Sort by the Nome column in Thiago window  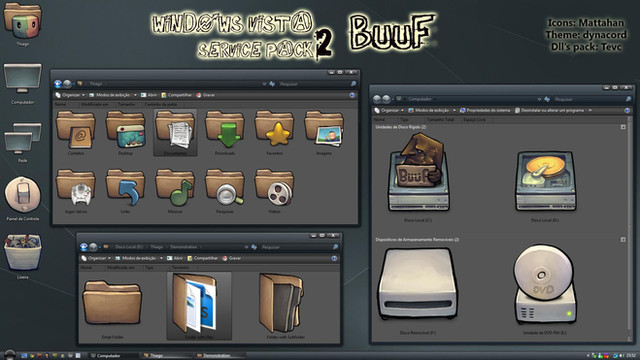pos(60,104)
